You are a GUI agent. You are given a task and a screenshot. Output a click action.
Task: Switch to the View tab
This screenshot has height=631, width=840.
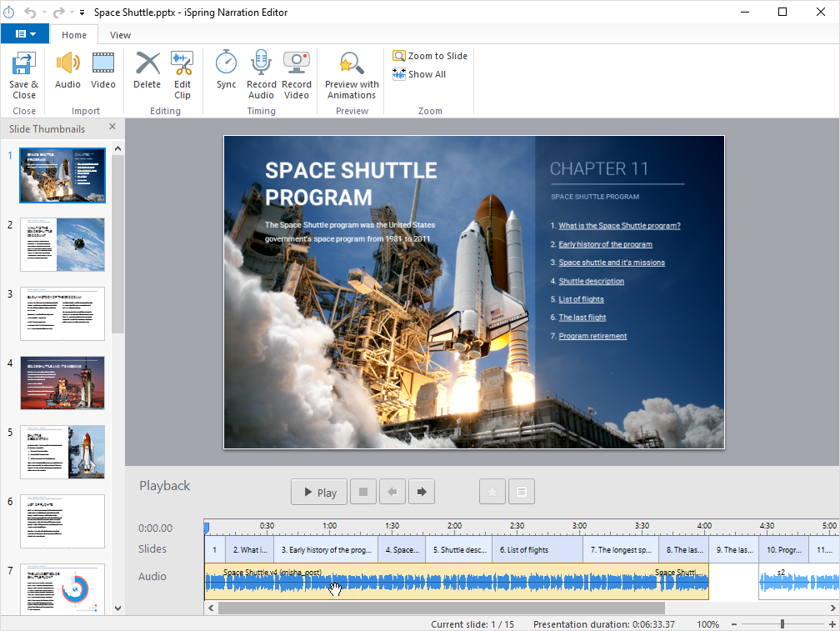pos(120,35)
